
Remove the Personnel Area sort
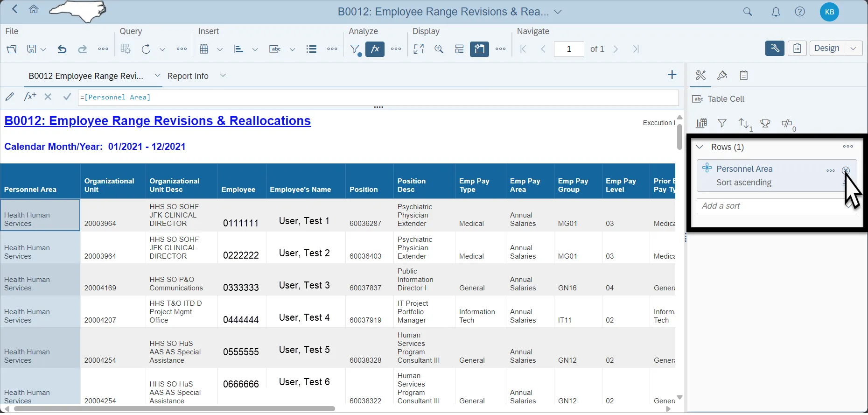(x=846, y=170)
